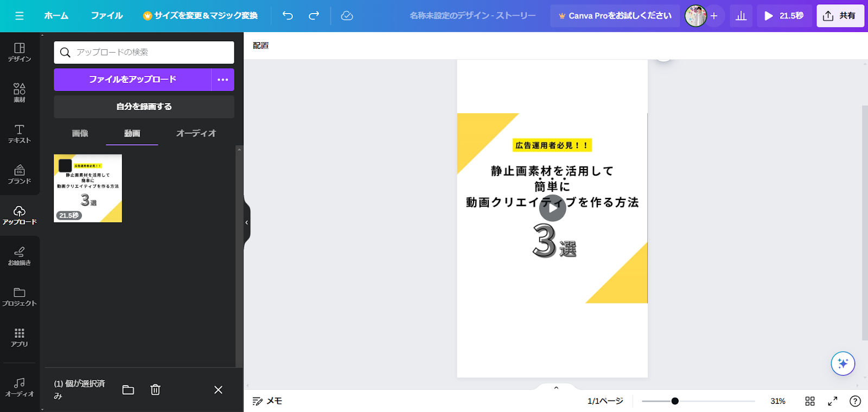The image size is (868, 412).
Task: Toggle fullscreen presentation mode
Action: pos(832,401)
